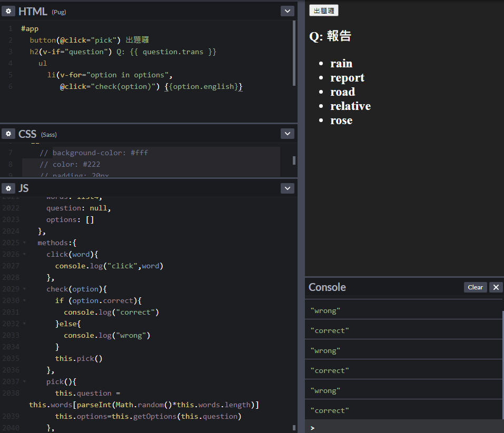Open JS editor settings gear

tap(8, 188)
